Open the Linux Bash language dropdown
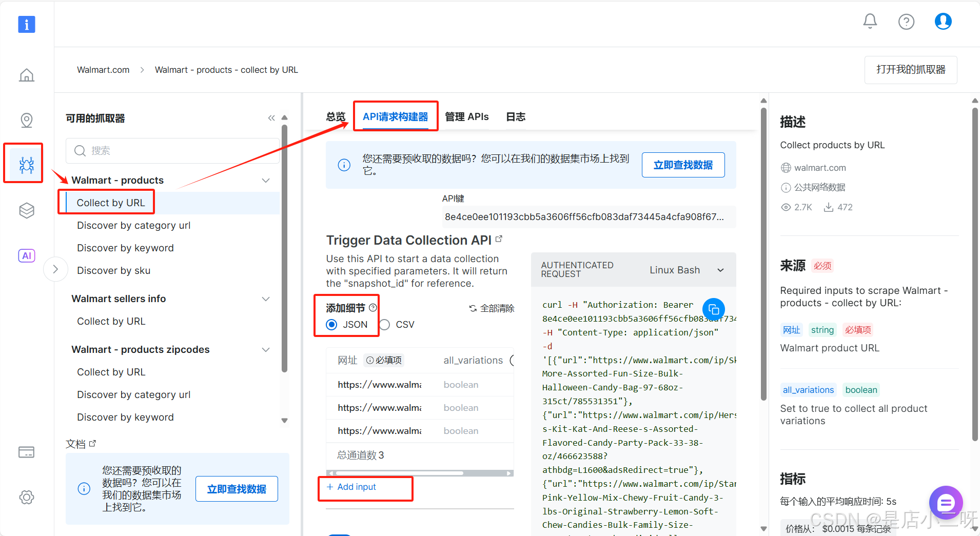Viewport: 980px width, 536px height. pyautogui.click(x=687, y=270)
